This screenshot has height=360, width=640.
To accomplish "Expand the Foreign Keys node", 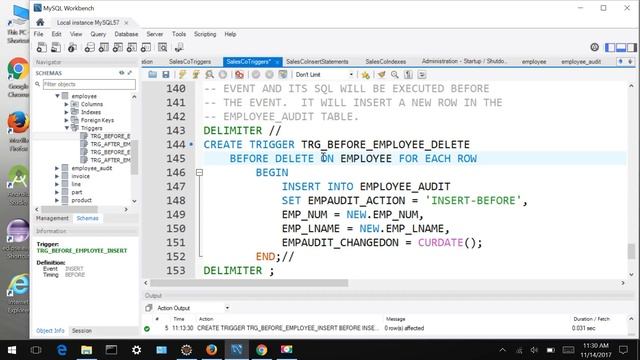I will pos(67,120).
